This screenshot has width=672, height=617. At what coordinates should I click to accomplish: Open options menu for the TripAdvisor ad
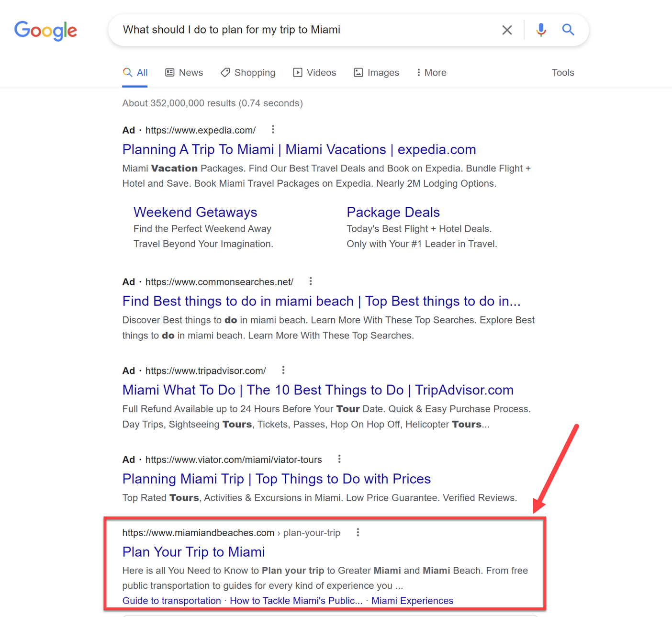[283, 370]
